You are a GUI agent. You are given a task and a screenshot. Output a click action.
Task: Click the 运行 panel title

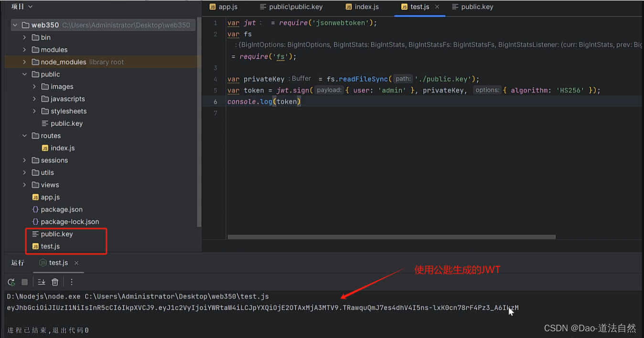(x=18, y=263)
